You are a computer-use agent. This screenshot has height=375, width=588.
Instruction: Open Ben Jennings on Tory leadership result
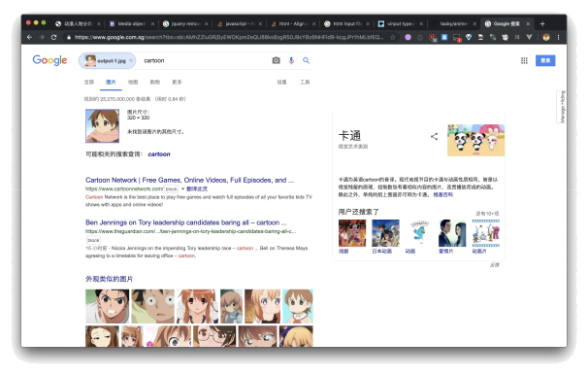[x=186, y=222]
